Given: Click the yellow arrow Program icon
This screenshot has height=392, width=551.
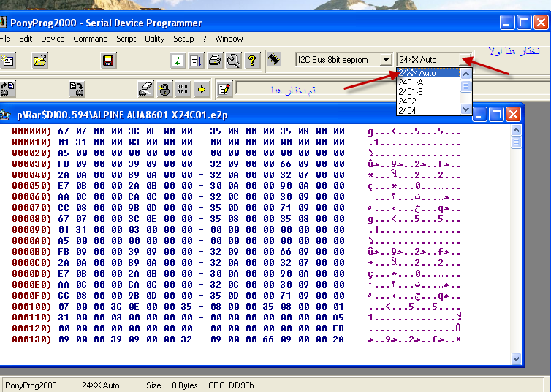Looking at the screenshot, I should click(x=202, y=89).
